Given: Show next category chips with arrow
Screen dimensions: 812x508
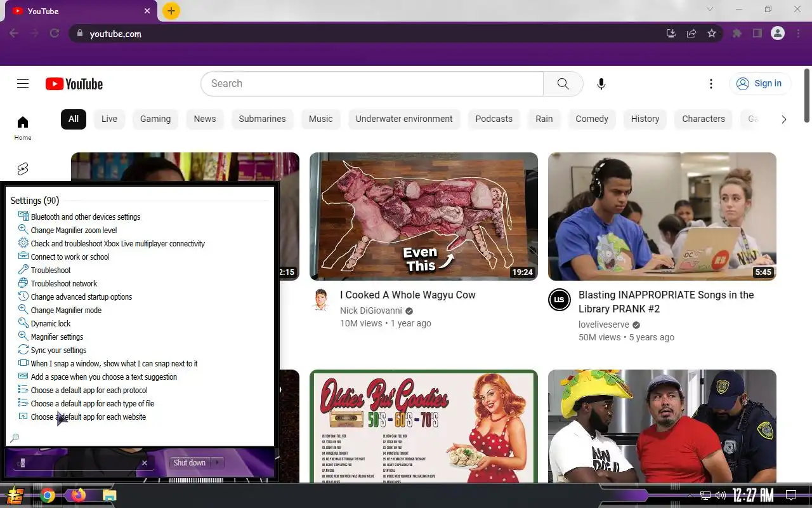Looking at the screenshot, I should tap(783, 119).
